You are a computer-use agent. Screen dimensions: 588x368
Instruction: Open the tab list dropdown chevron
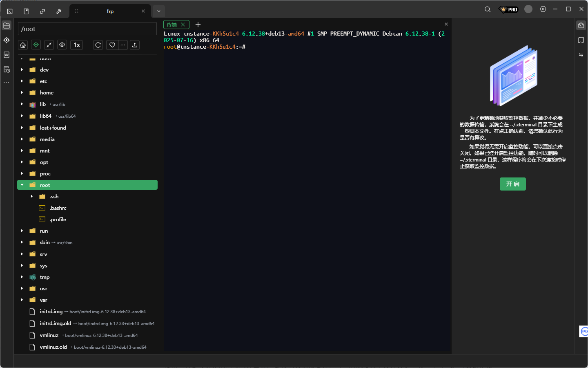(x=159, y=11)
